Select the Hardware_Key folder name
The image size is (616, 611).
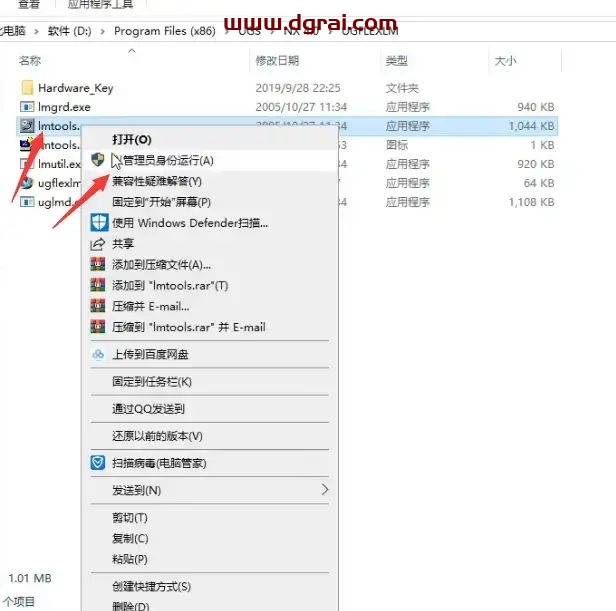tap(76, 88)
